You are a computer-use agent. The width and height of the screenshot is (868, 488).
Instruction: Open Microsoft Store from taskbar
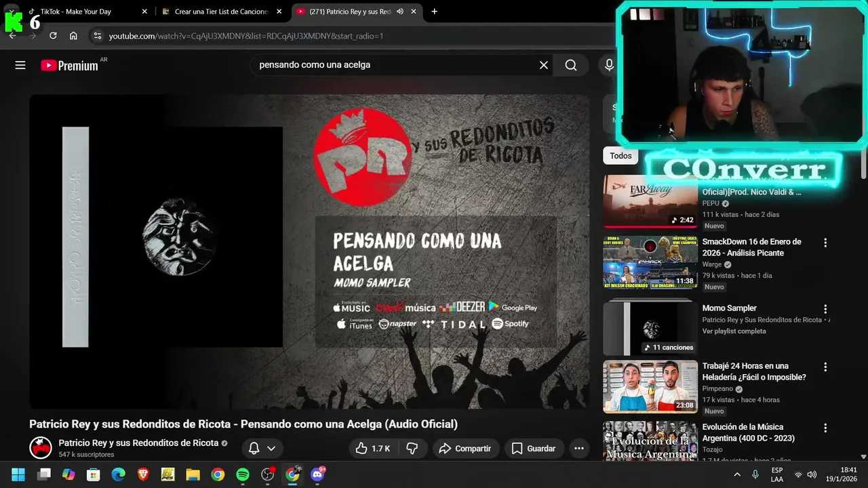(x=94, y=474)
